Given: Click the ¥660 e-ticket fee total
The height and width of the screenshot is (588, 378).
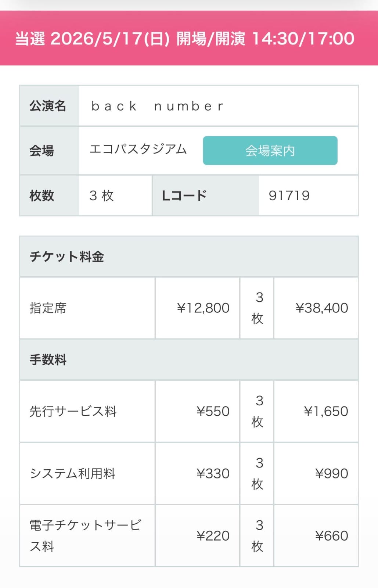Looking at the screenshot, I should tap(331, 536).
